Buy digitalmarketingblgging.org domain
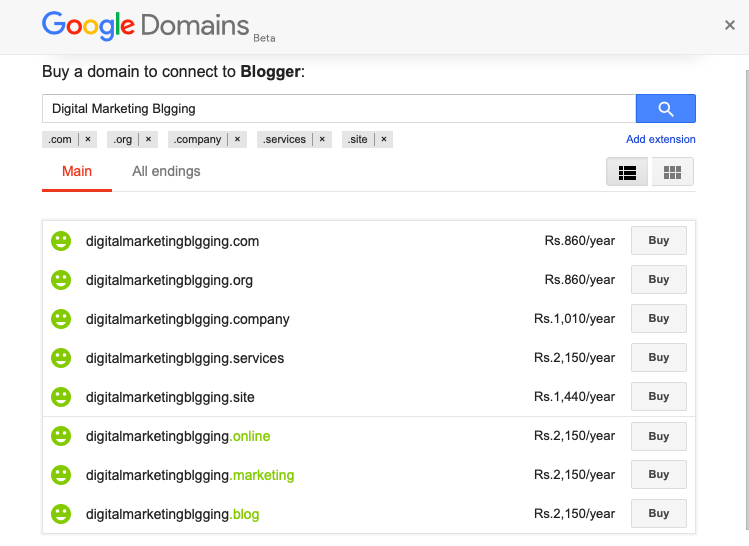 [659, 279]
